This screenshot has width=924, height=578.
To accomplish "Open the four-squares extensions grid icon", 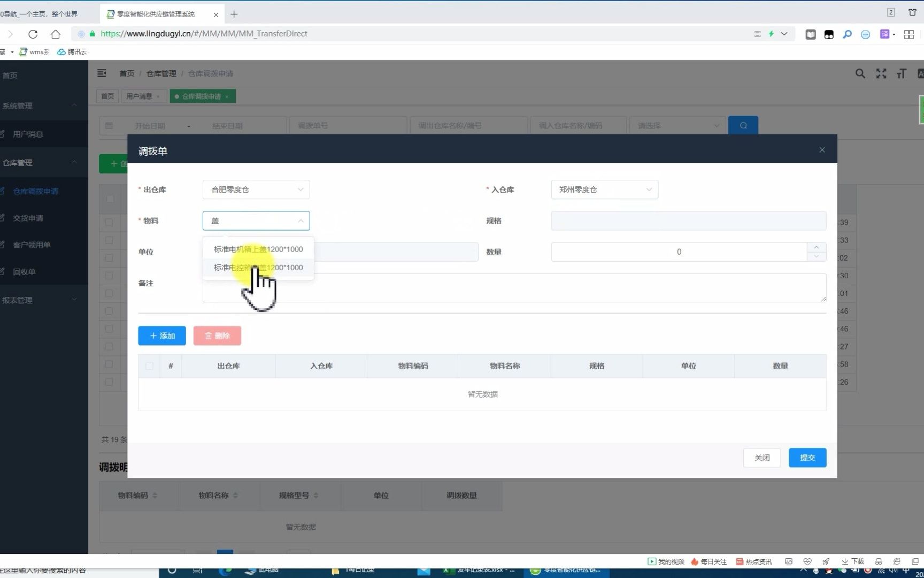I will tap(908, 34).
